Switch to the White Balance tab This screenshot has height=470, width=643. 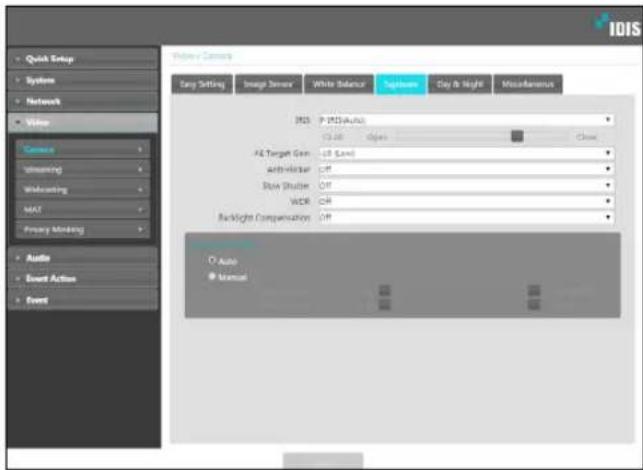[x=339, y=84]
